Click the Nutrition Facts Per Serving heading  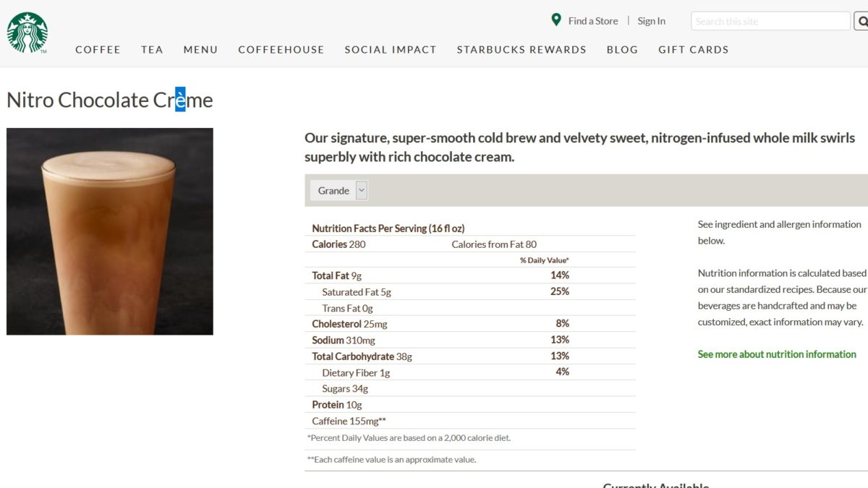click(388, 228)
